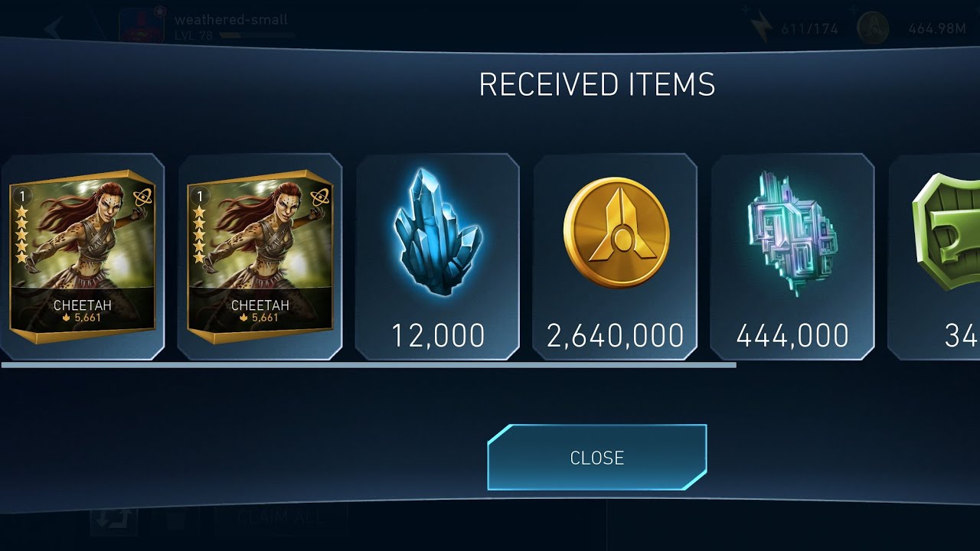Tap the credits coin icon in the header
980x551 pixels.
click(x=873, y=28)
